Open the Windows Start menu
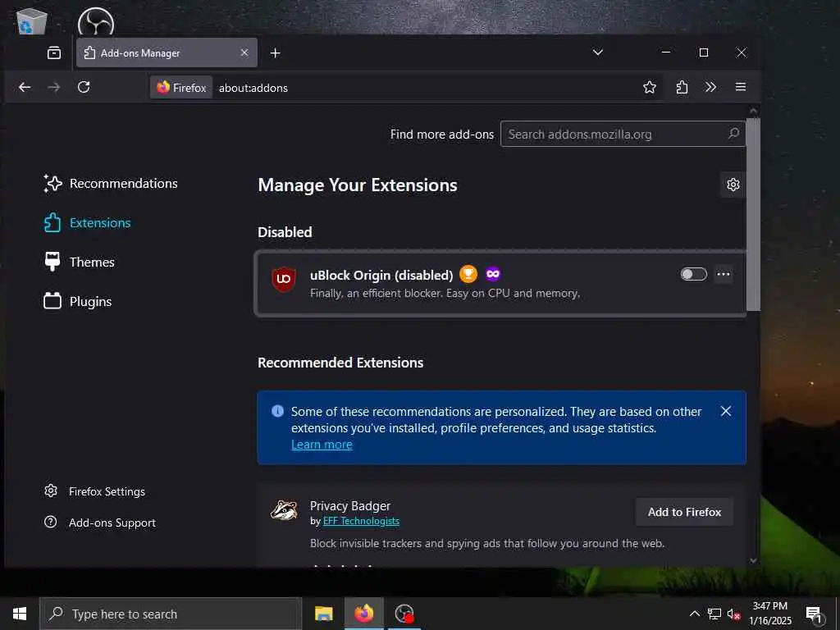The width and height of the screenshot is (840, 630). pyautogui.click(x=20, y=614)
